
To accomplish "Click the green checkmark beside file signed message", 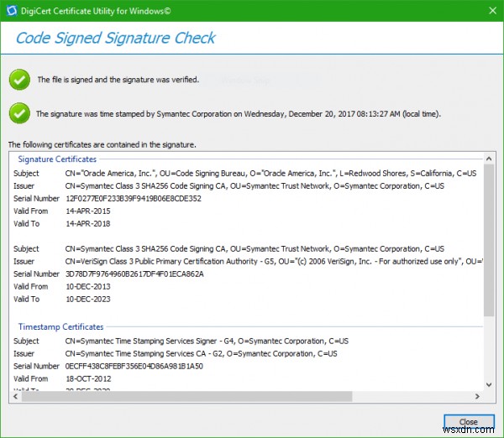I will [x=18, y=80].
